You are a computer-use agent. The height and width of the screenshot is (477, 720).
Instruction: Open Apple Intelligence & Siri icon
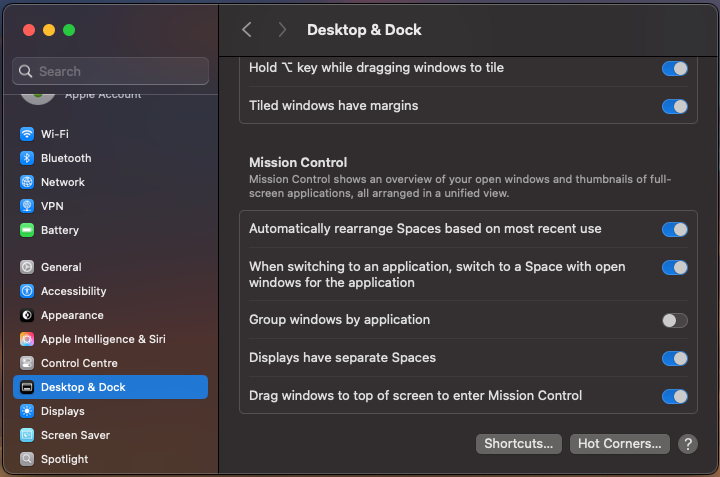27,339
